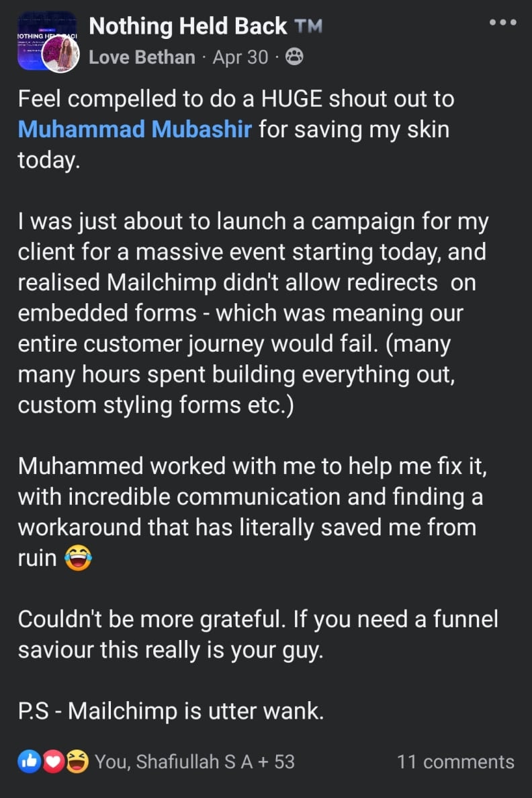Viewport: 532px width, 798px height.
Task: Click the laughing-crying emoji after "ruin"
Action: tap(78, 559)
